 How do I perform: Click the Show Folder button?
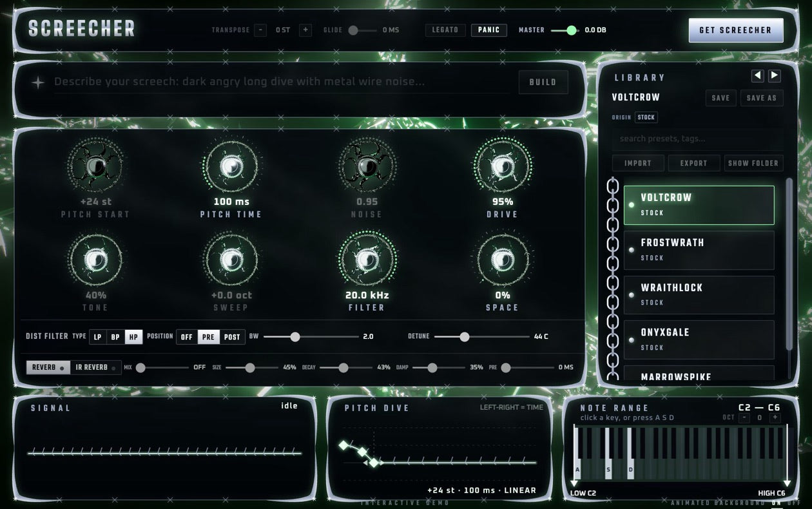(x=753, y=163)
